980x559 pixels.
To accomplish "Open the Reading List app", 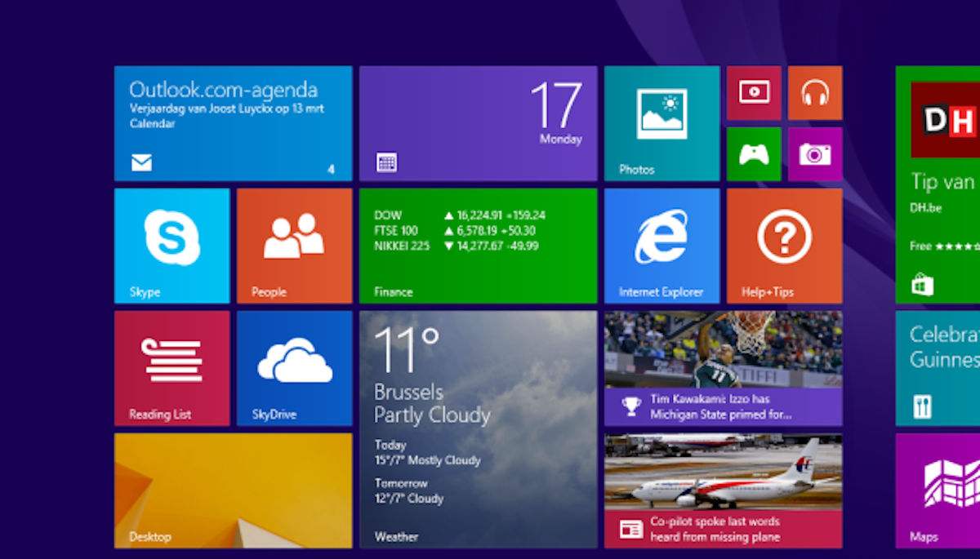I will click(x=171, y=369).
